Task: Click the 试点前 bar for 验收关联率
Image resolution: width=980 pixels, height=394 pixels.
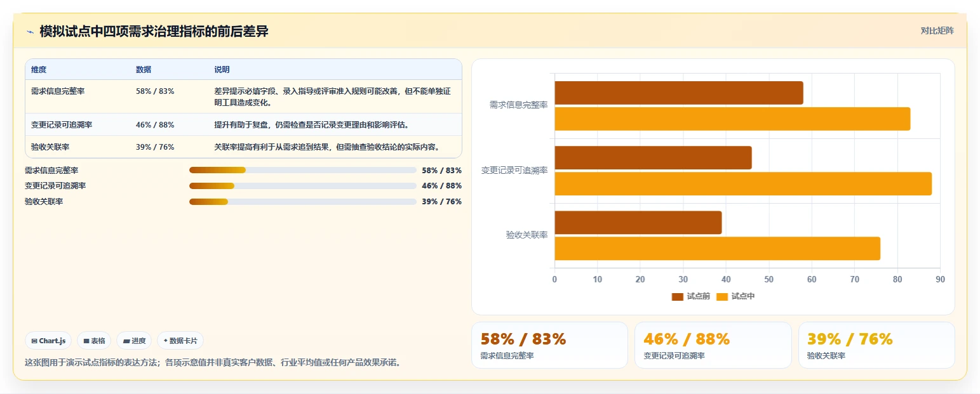Action: 638,223
